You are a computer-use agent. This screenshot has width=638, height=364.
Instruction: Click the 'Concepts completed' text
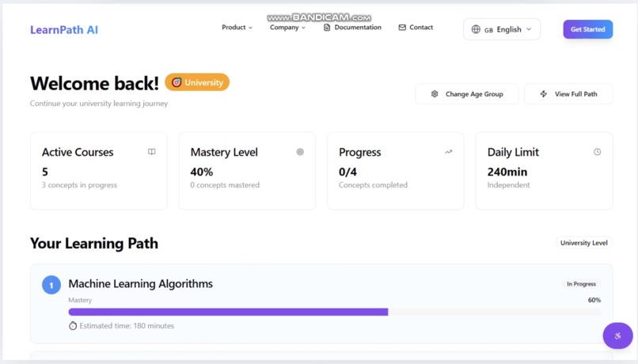click(x=373, y=185)
